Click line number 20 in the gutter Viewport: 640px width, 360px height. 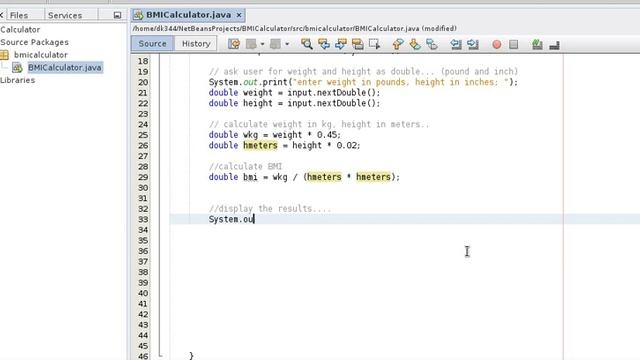pos(143,82)
